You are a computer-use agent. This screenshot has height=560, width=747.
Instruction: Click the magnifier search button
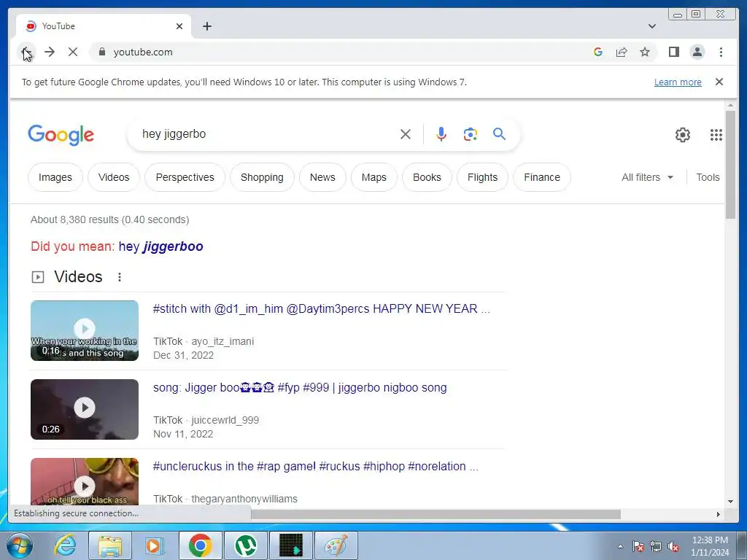499,134
